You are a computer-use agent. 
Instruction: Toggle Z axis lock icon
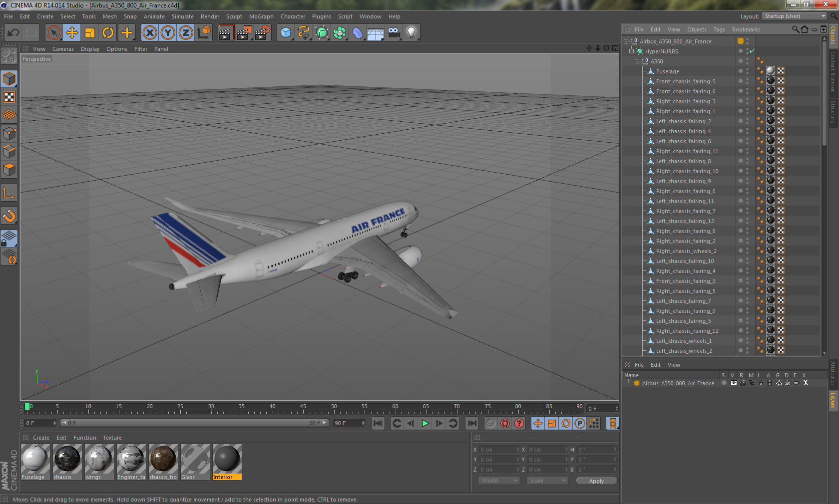pyautogui.click(x=186, y=33)
